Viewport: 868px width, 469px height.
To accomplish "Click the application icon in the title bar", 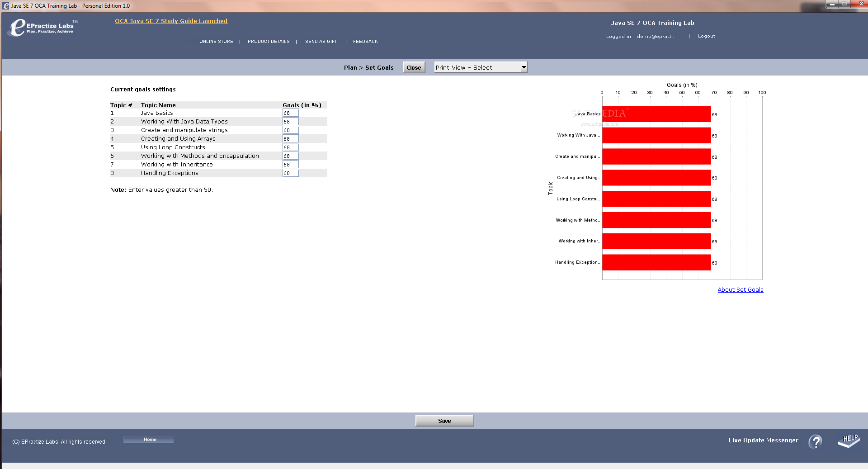I will click(x=6, y=6).
